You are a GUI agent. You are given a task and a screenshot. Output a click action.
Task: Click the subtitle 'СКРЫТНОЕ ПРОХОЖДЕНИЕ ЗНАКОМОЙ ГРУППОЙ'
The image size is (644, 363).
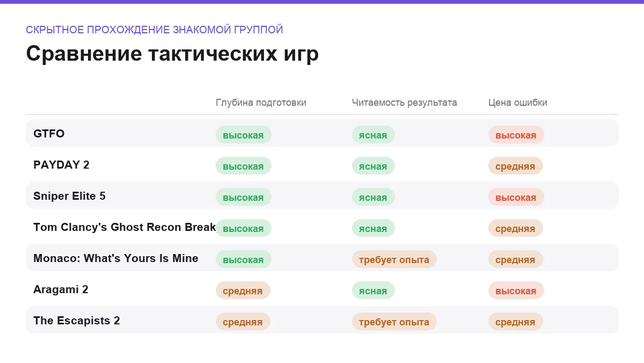pos(155,30)
